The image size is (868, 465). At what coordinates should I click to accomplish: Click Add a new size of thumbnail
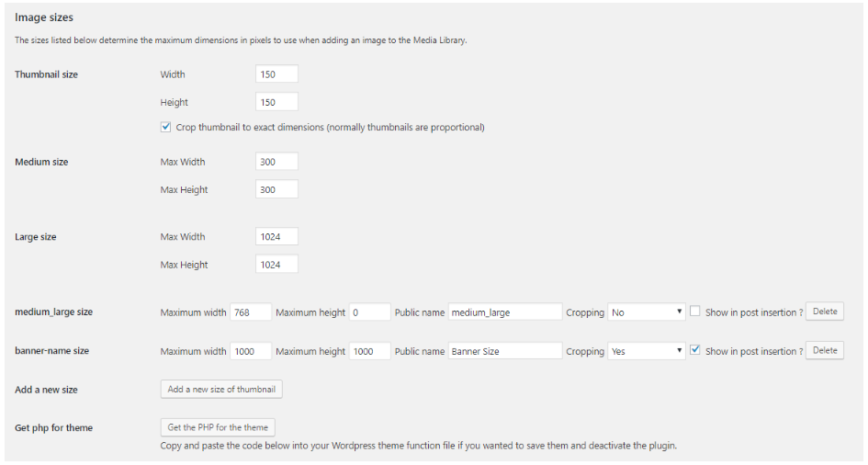(221, 390)
